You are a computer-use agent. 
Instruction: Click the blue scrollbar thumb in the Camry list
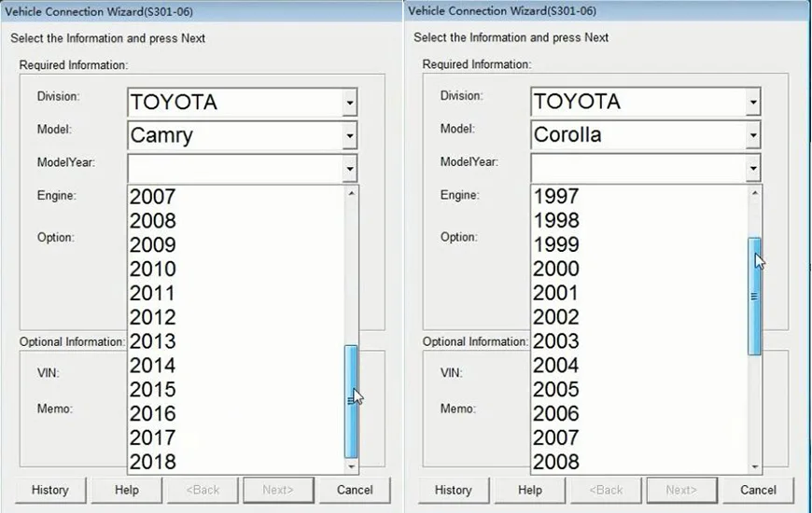[x=351, y=402]
